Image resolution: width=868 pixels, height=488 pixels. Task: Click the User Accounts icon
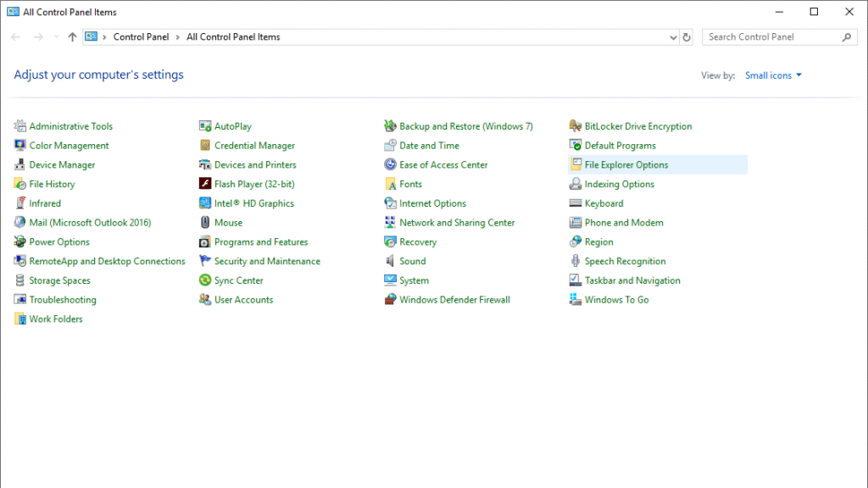tap(205, 299)
